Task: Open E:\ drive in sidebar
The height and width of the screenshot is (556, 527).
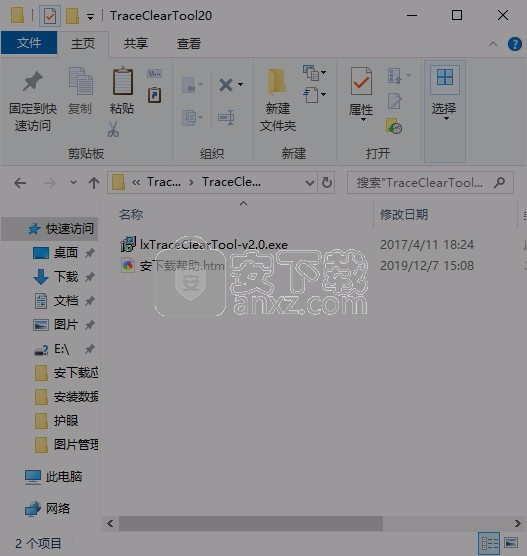Action: click(61, 349)
